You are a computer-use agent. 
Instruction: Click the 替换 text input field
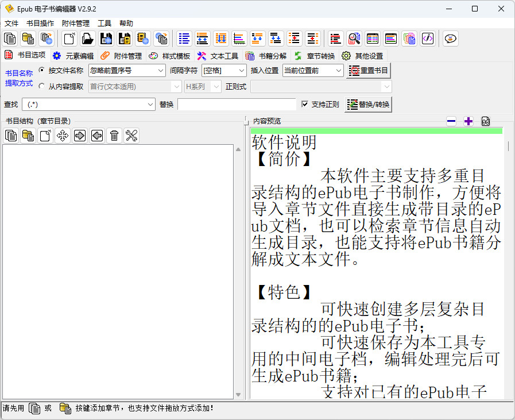[237, 105]
